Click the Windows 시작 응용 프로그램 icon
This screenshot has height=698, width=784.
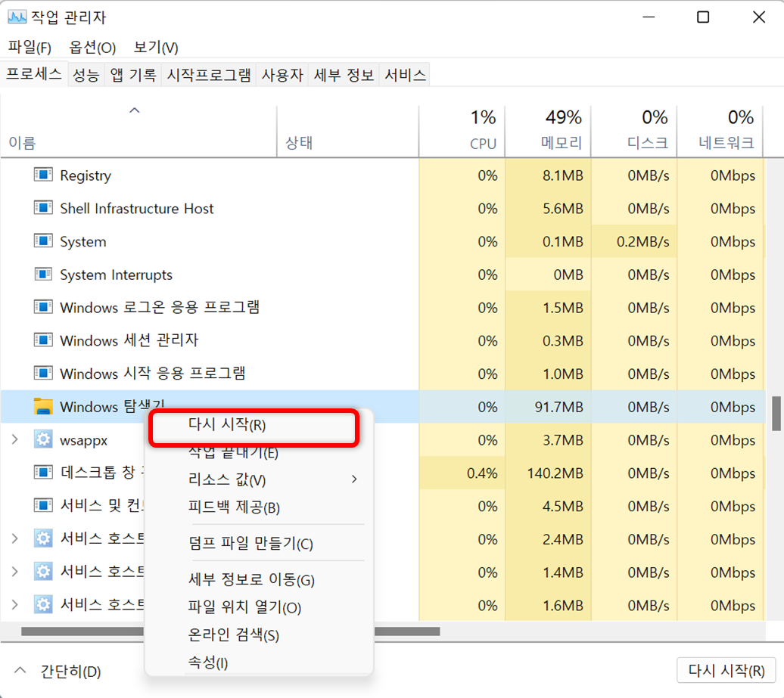tap(43, 374)
